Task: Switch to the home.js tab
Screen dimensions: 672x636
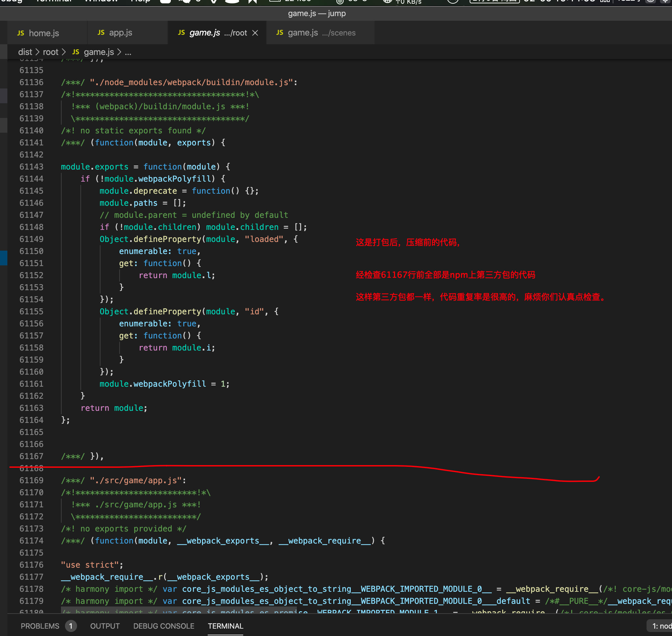Action: coord(44,33)
